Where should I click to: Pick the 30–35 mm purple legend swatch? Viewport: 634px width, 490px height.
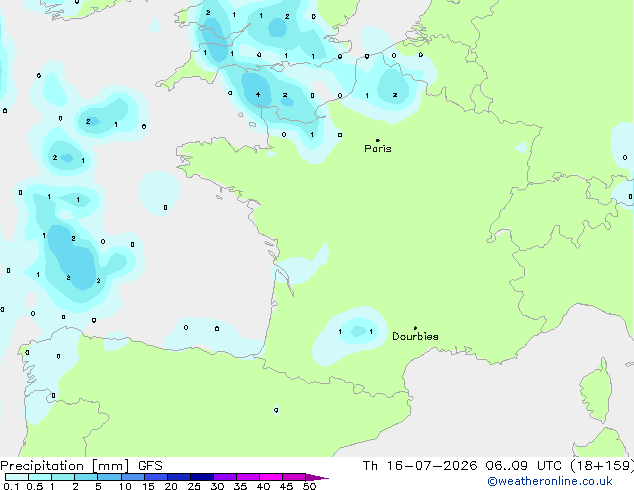[x=224, y=477]
